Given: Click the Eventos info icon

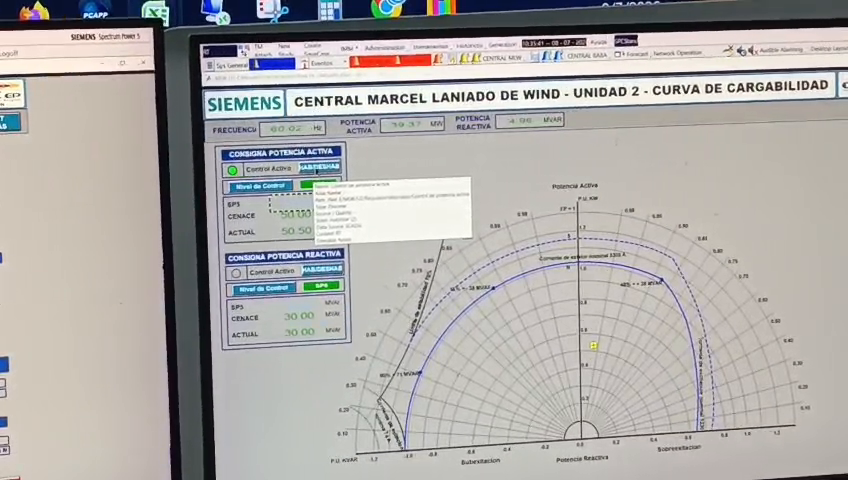Looking at the screenshot, I should pos(304,64).
